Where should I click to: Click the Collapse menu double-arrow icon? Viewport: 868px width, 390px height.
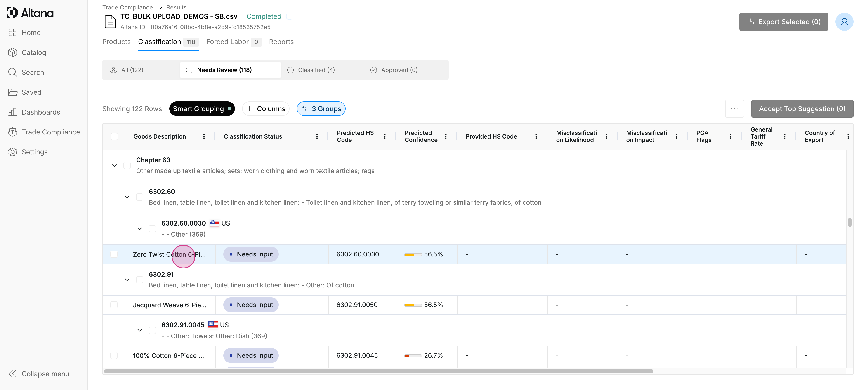pyautogui.click(x=12, y=374)
